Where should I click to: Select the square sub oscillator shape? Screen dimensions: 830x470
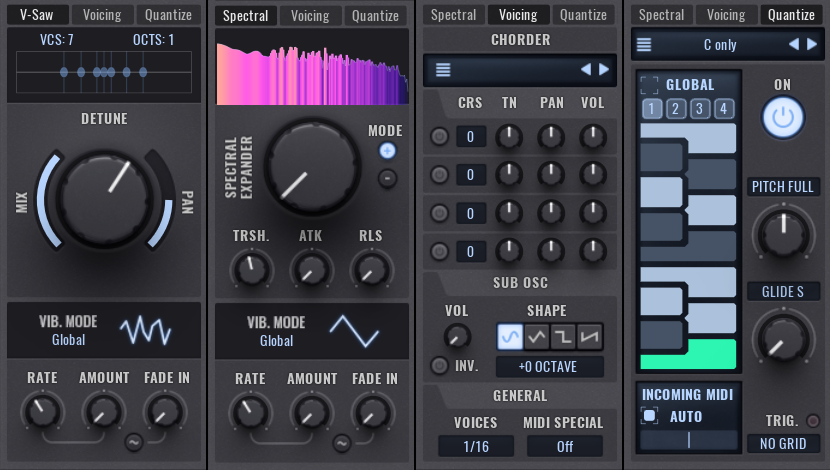pos(563,337)
